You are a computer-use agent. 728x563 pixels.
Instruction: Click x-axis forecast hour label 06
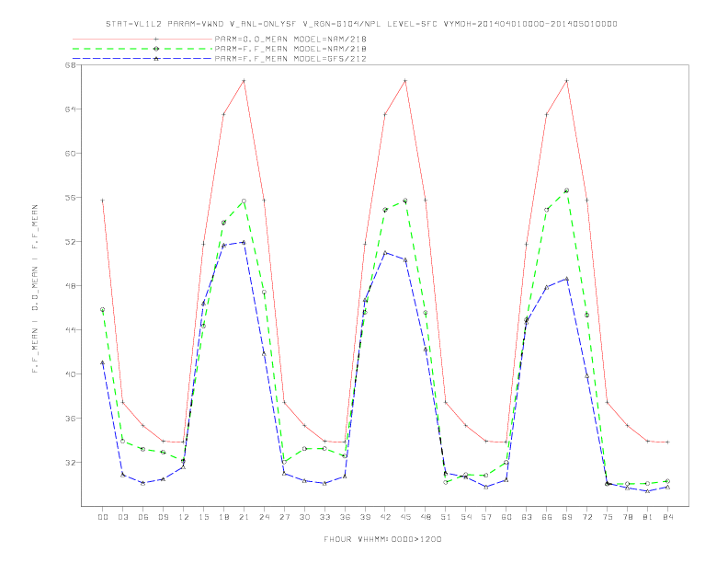(143, 517)
